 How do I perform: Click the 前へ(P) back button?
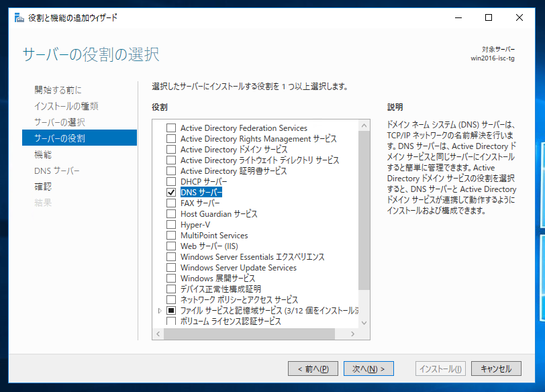click(313, 369)
